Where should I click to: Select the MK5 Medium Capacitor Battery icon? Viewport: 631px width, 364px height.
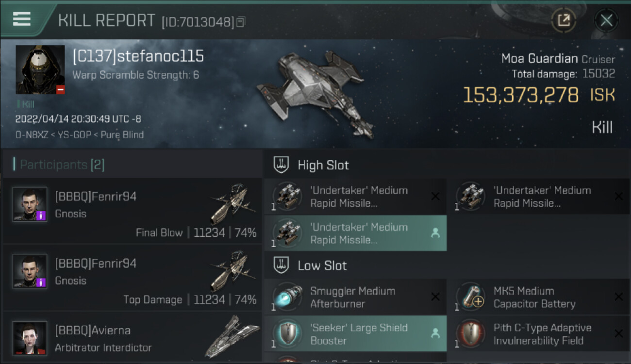pyautogui.click(x=470, y=297)
